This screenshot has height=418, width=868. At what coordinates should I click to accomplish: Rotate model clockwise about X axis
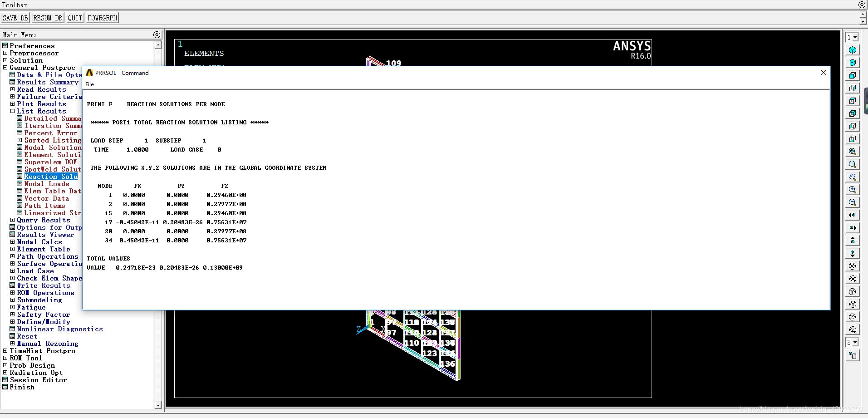[x=852, y=266]
